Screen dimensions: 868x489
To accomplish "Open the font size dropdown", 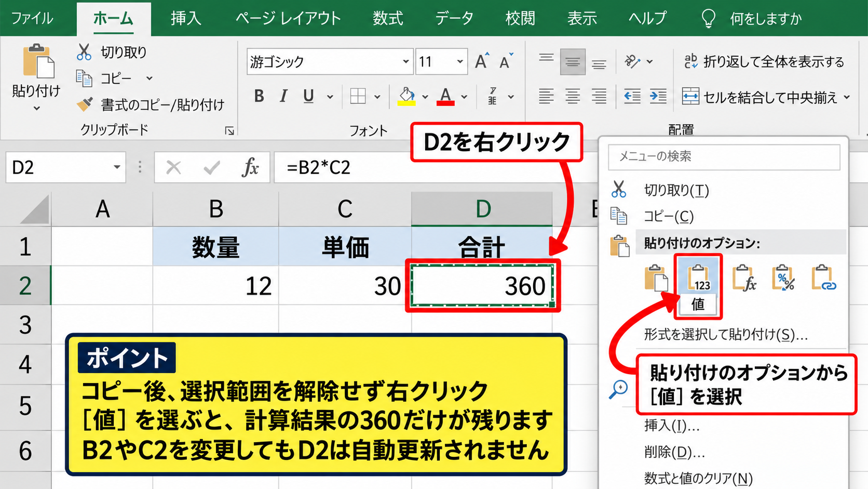I will pos(460,62).
